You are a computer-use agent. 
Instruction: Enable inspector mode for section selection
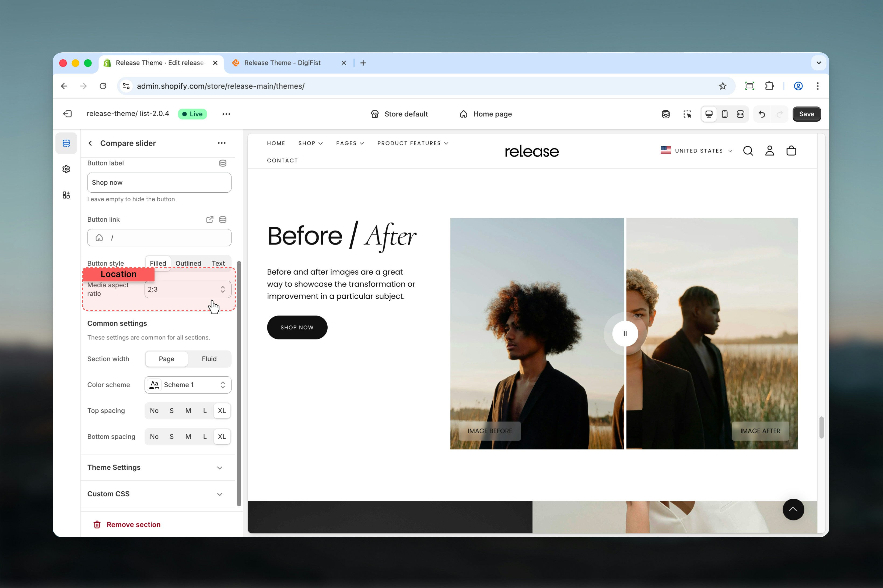[x=688, y=114]
